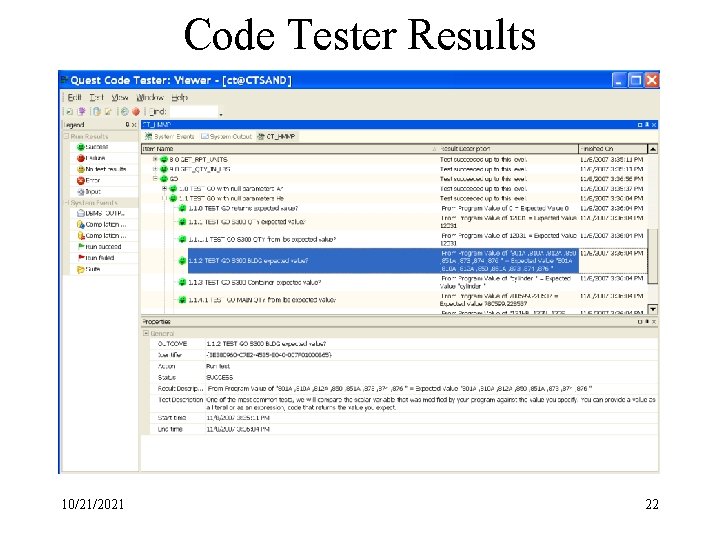The image size is (720, 540).
Task: Select 1.1.0 TEST GO returns expected value row
Action: click(x=395, y=208)
